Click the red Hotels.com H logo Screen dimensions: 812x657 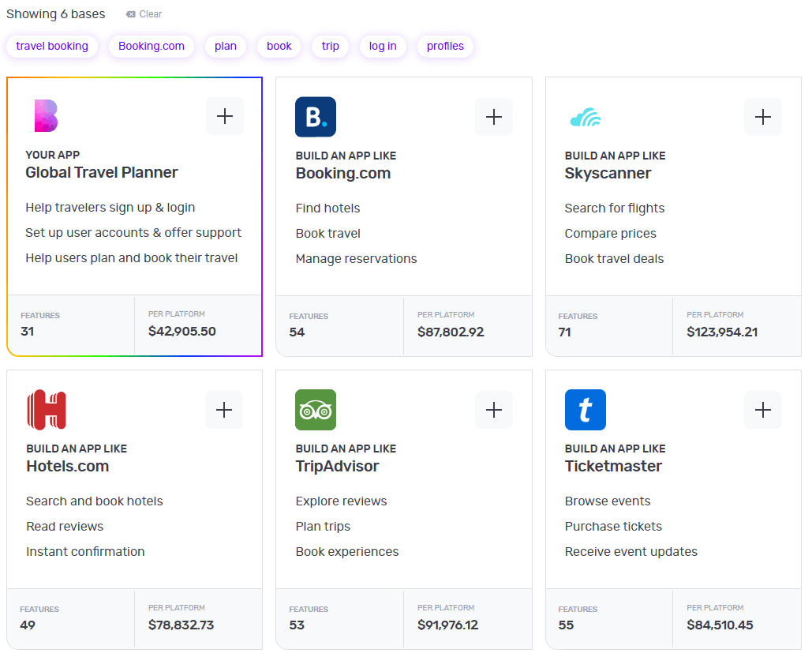coord(47,410)
